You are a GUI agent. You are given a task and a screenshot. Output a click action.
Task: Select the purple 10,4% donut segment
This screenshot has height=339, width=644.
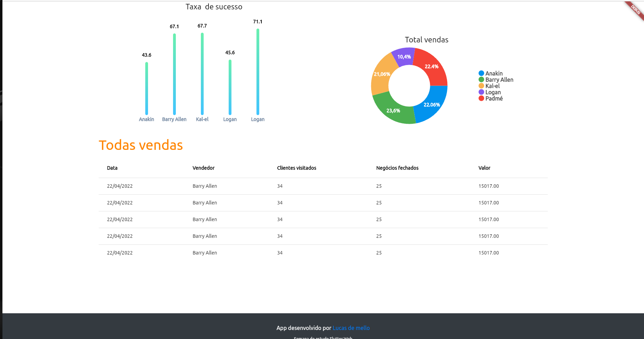(x=404, y=56)
